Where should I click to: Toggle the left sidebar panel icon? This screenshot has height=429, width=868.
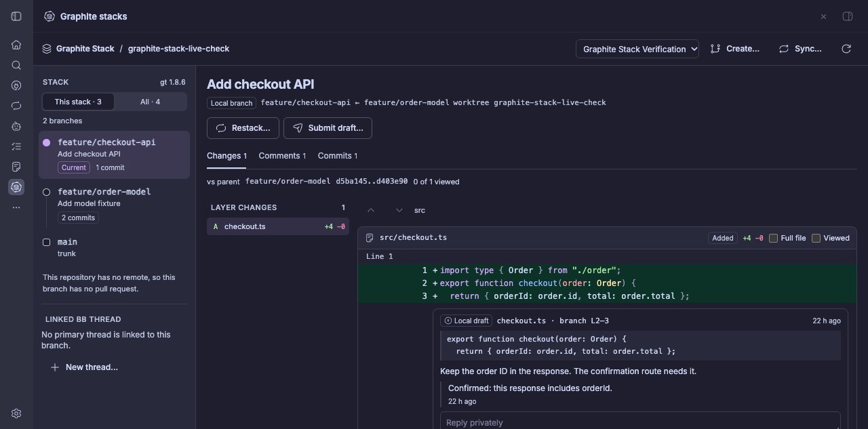[x=16, y=16]
